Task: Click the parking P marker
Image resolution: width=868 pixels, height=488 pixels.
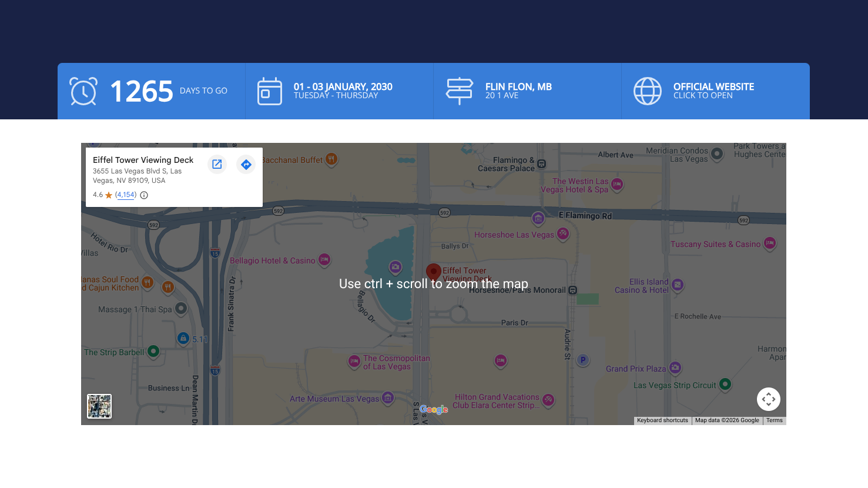Action: (583, 360)
